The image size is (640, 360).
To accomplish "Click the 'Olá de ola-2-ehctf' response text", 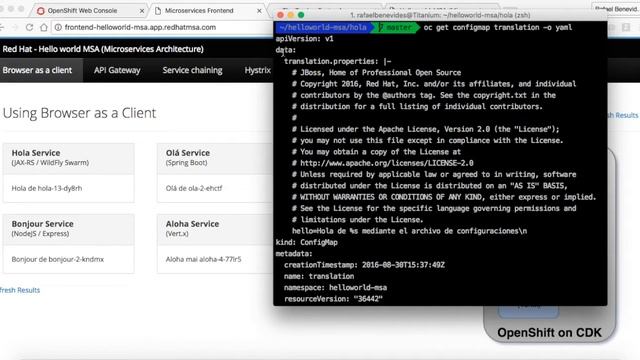I will (194, 188).
